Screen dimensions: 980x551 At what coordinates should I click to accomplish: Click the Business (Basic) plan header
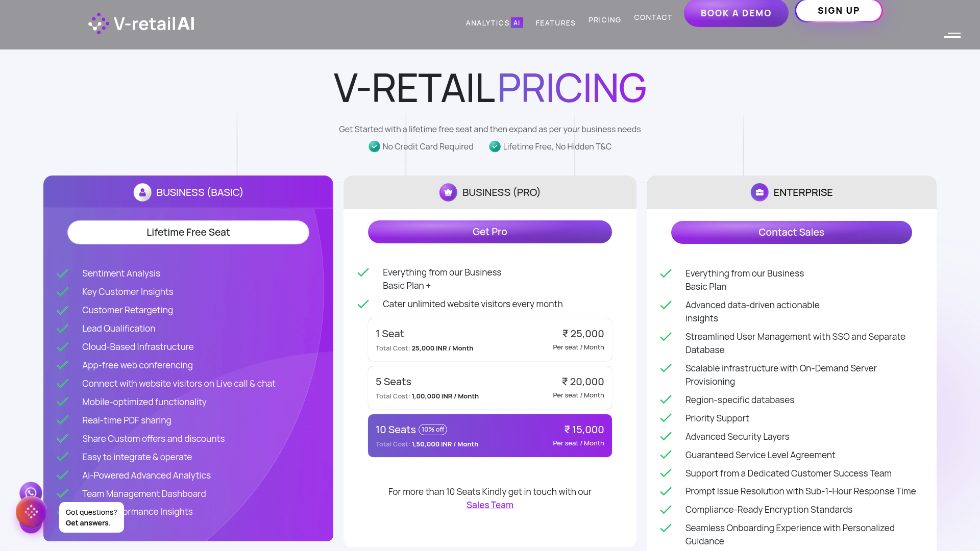188,192
